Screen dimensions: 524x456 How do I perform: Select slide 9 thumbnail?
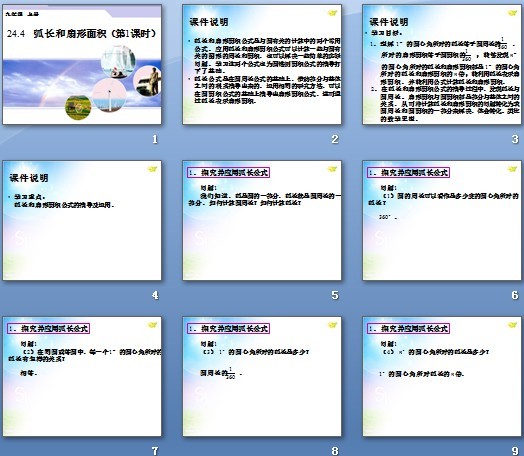(x=442, y=376)
